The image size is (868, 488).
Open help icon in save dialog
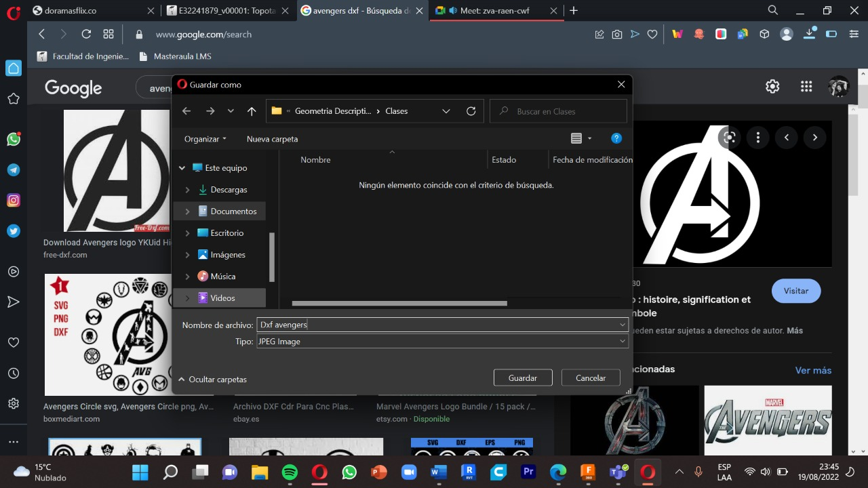[616, 138]
